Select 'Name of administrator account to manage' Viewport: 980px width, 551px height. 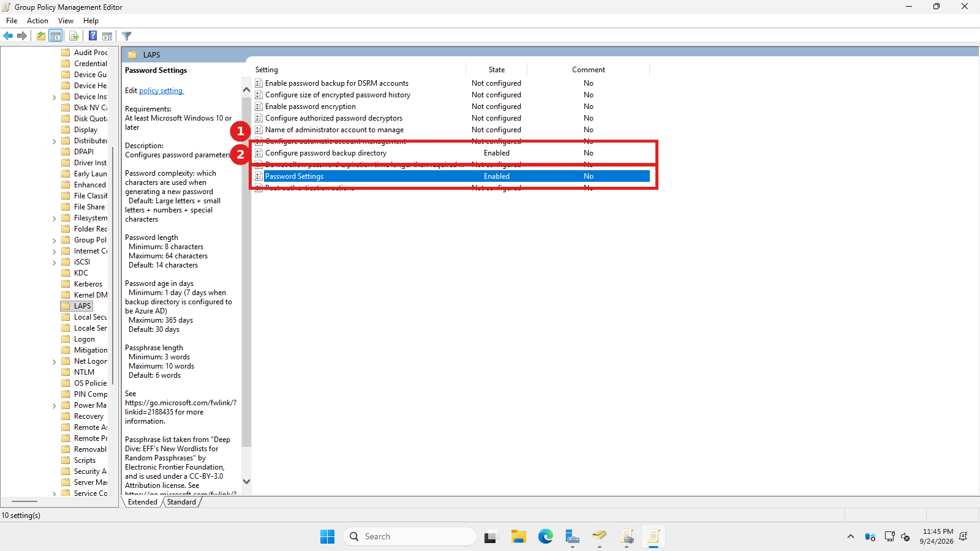334,130
